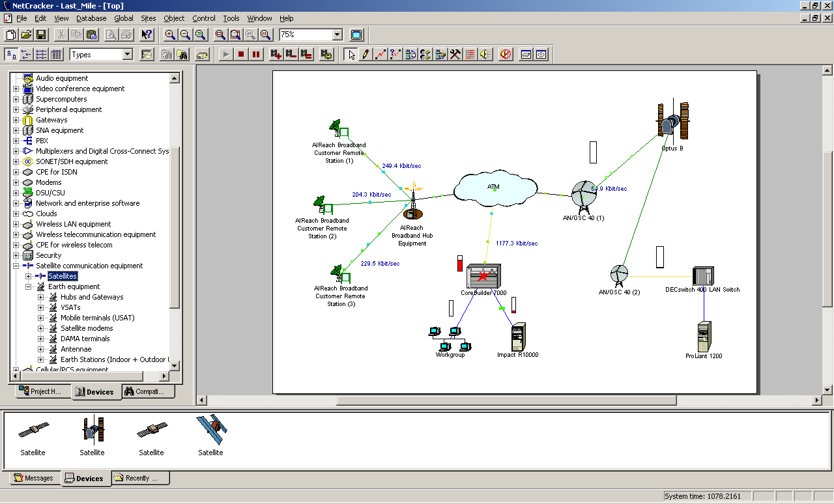Expand the VSATs tree node

pyautogui.click(x=40, y=307)
